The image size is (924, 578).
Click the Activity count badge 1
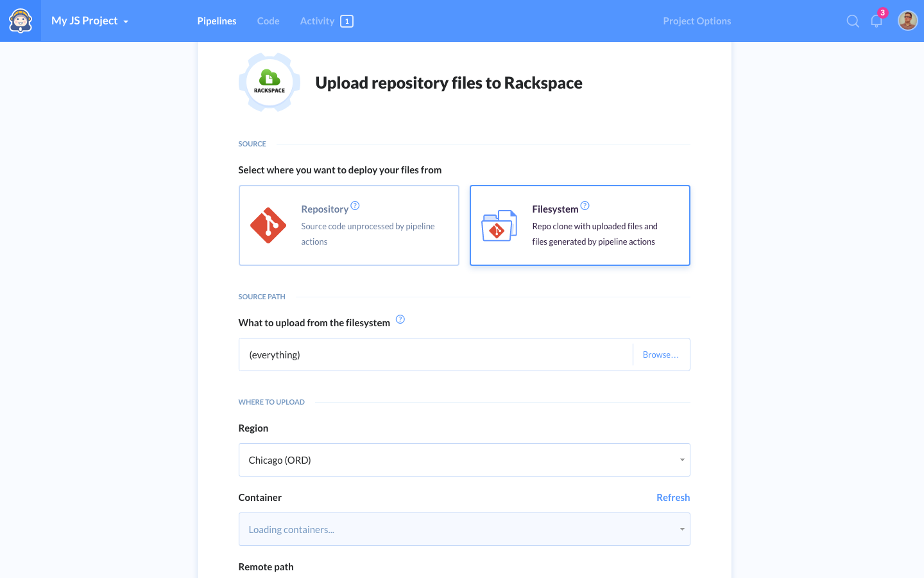pyautogui.click(x=346, y=21)
